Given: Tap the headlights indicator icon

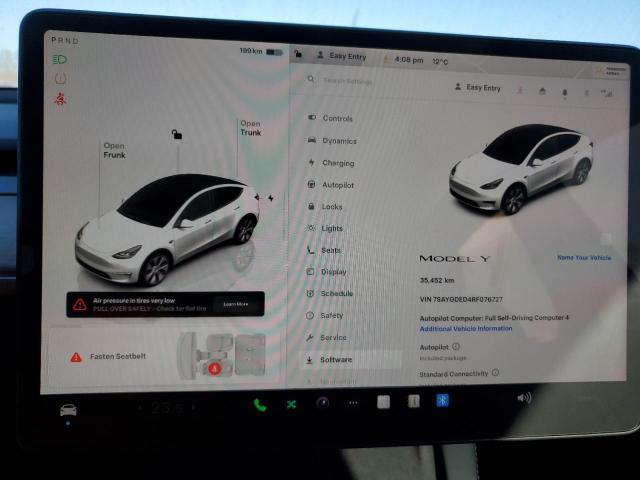Looking at the screenshot, I should (x=60, y=59).
